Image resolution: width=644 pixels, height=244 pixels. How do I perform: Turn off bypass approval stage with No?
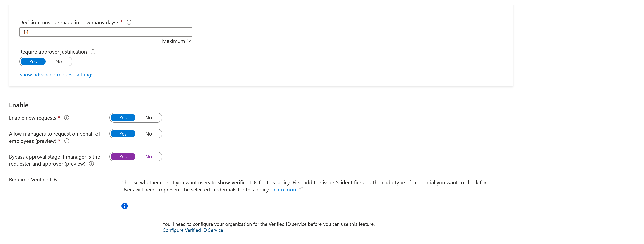point(148,157)
